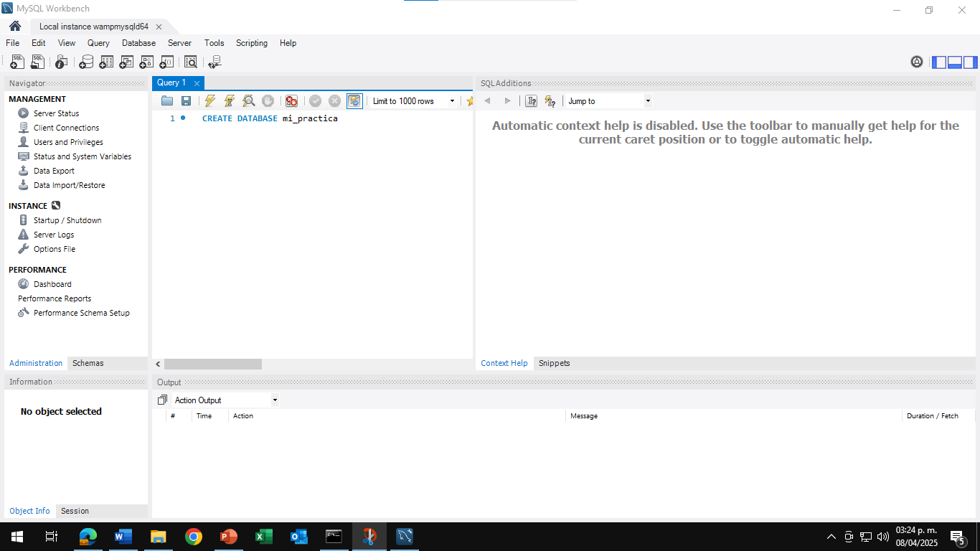Open Status and System Variables

coord(83,156)
